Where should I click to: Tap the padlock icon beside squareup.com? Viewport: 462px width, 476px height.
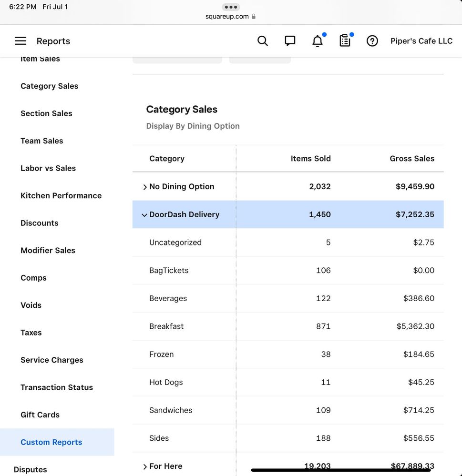click(254, 17)
